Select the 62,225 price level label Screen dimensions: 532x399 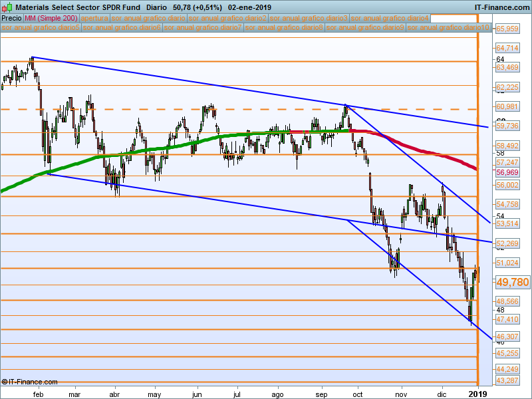507,87
